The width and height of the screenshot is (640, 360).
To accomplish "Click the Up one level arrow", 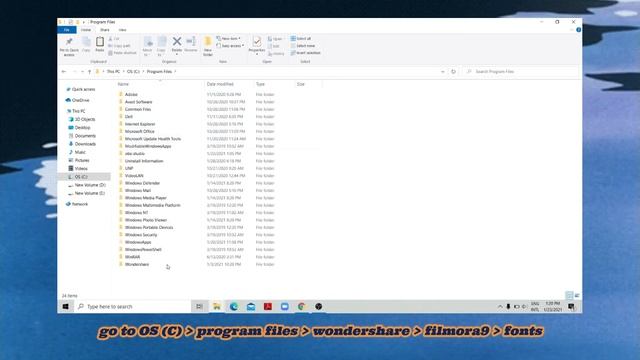I will (x=89, y=71).
